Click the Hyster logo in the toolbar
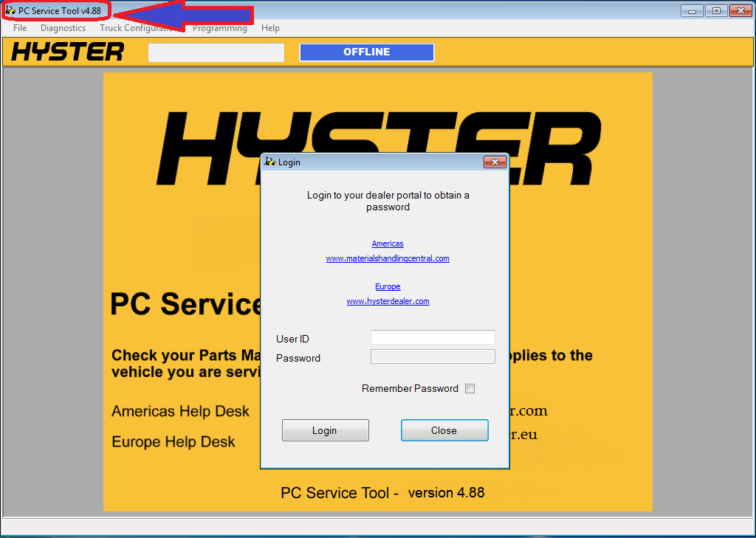Screen dimensions: 756x538 (x=67, y=52)
